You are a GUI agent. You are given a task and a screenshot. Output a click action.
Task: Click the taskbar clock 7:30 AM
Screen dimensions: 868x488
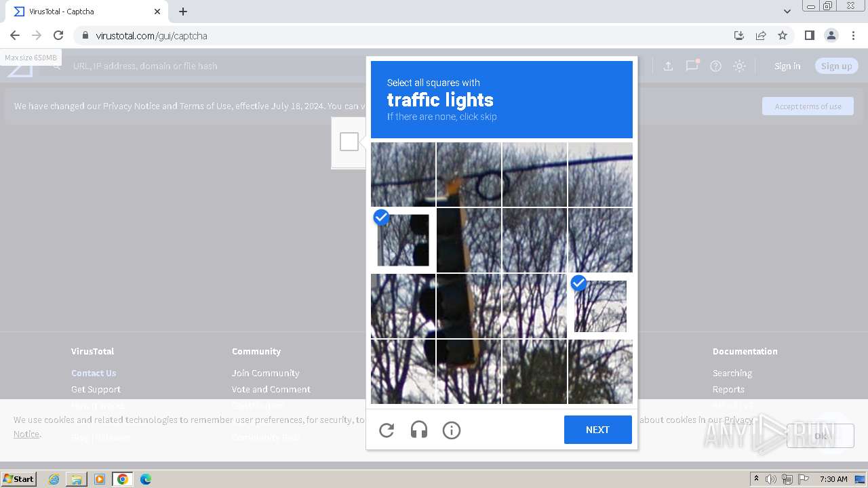click(x=833, y=479)
